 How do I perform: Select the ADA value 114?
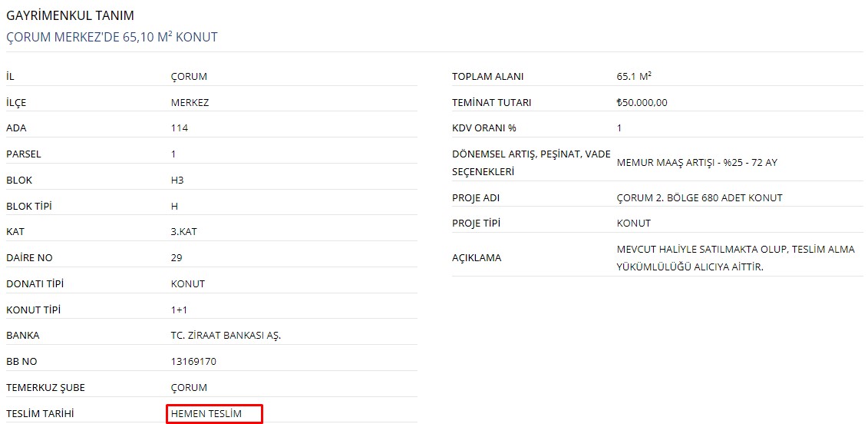[180, 128]
